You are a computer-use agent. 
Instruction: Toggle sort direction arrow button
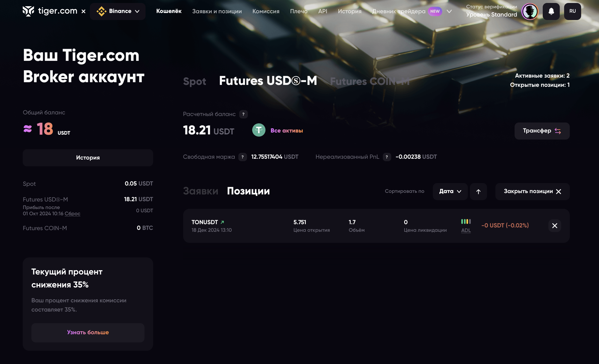pyautogui.click(x=478, y=191)
